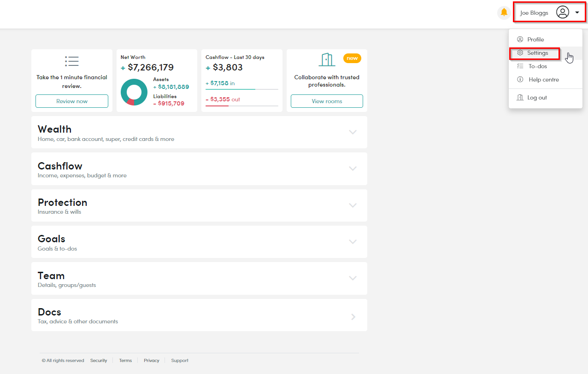Open the Support footer link
Image resolution: width=588 pixels, height=374 pixels.
click(x=180, y=361)
